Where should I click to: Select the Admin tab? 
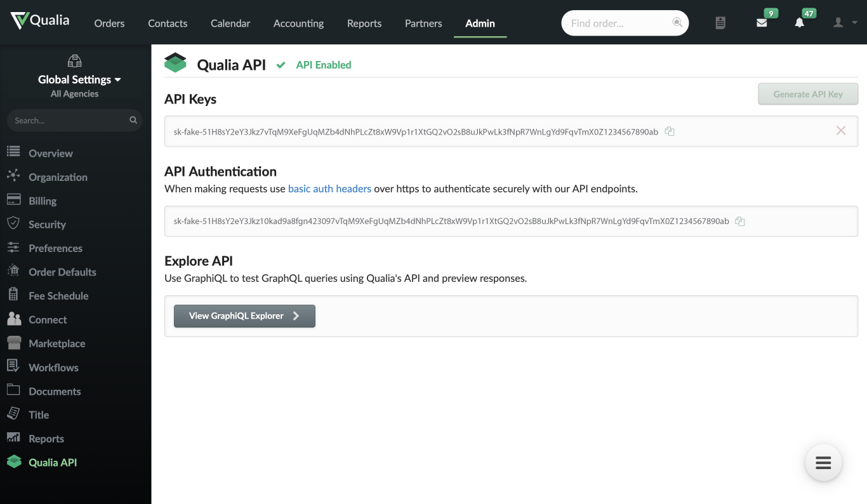480,23
